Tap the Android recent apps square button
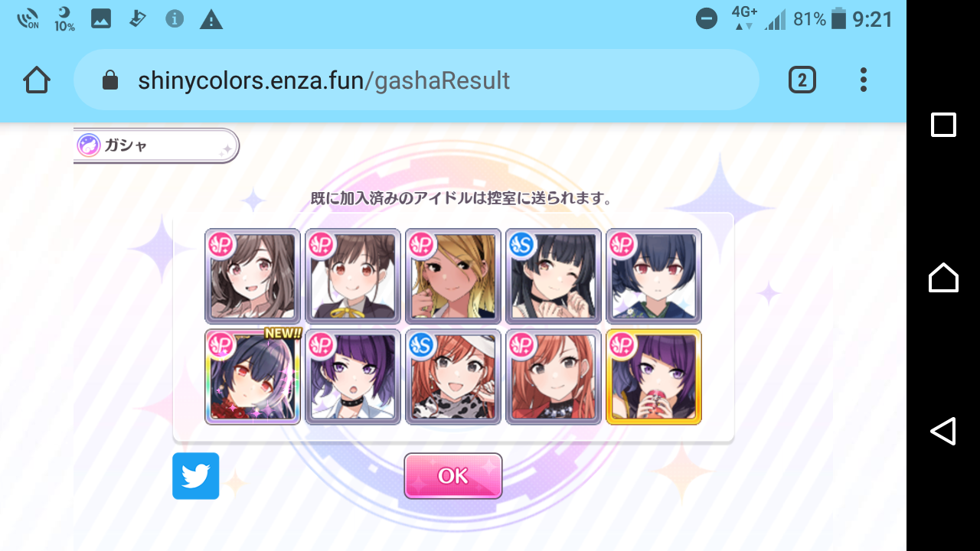The image size is (980, 551). 943,125
